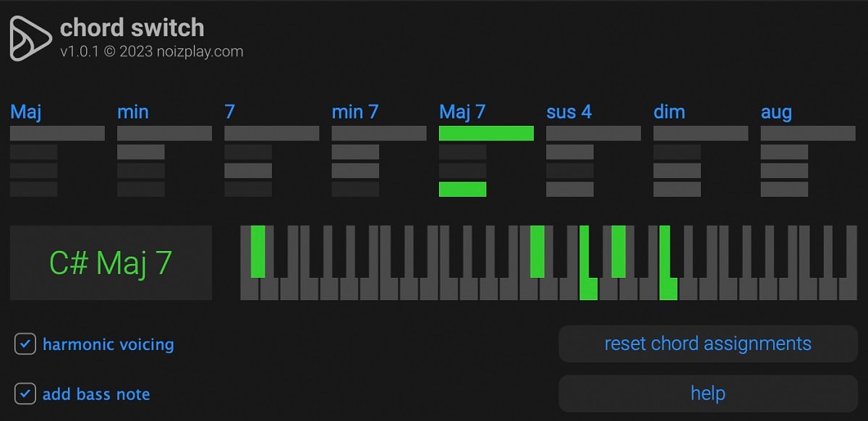Screen dimensions: 868x421
Task: Click the brighter small bar under min
Action: 140,152
